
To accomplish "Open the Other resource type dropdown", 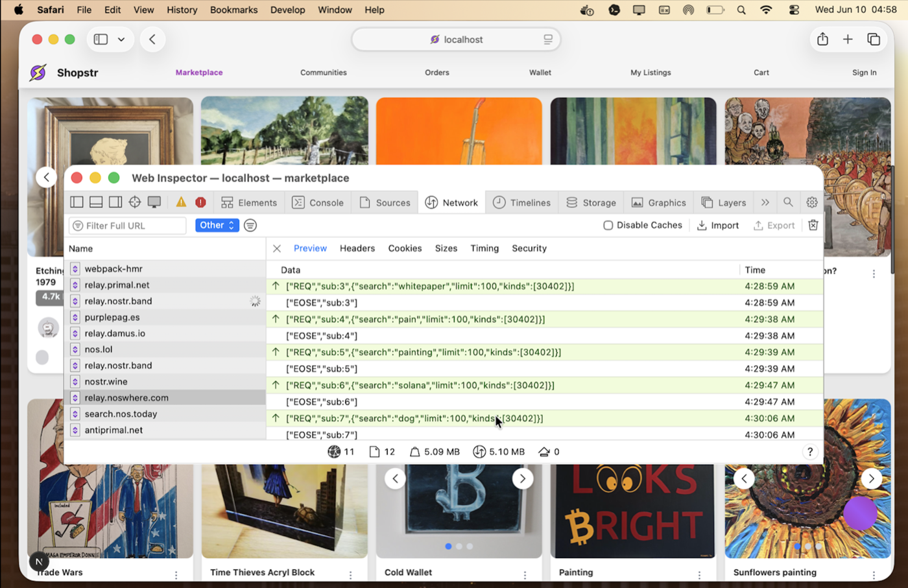I will pos(217,225).
